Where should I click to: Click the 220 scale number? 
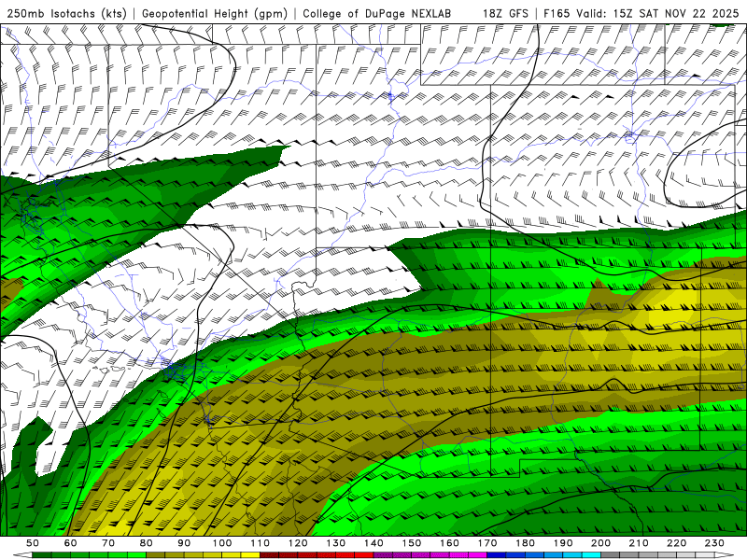point(677,543)
